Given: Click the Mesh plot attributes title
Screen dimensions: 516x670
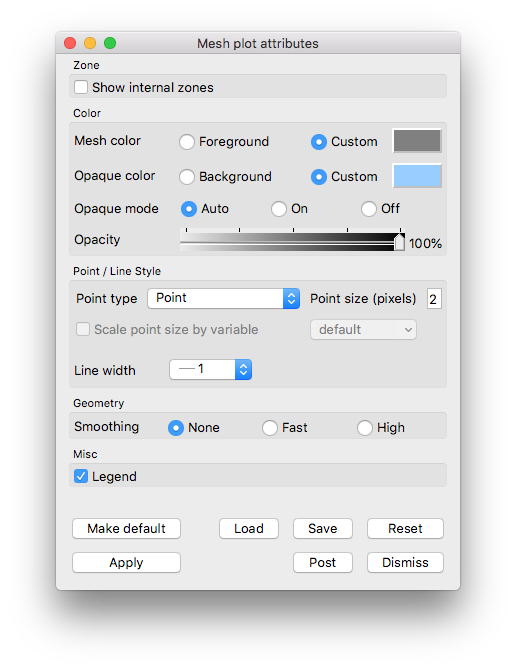Looking at the screenshot, I should (x=258, y=44).
